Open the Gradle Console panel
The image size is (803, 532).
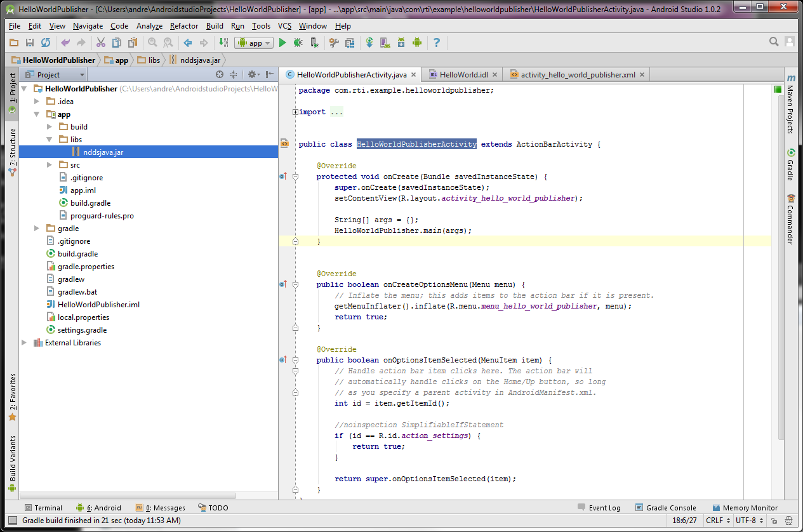coord(665,508)
